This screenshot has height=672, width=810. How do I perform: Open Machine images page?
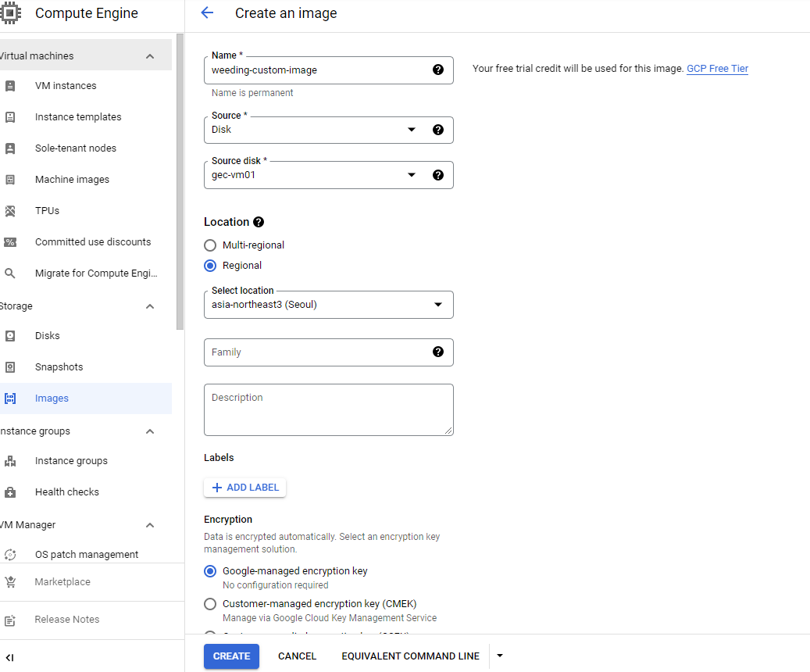click(x=72, y=180)
